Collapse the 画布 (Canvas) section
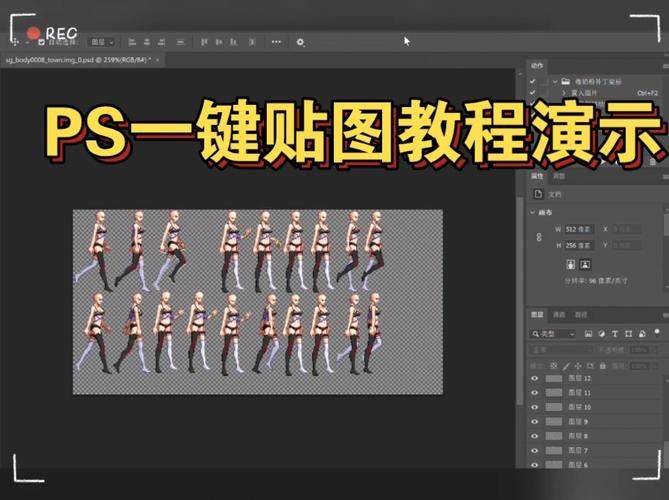The height and width of the screenshot is (500, 669). click(x=532, y=212)
